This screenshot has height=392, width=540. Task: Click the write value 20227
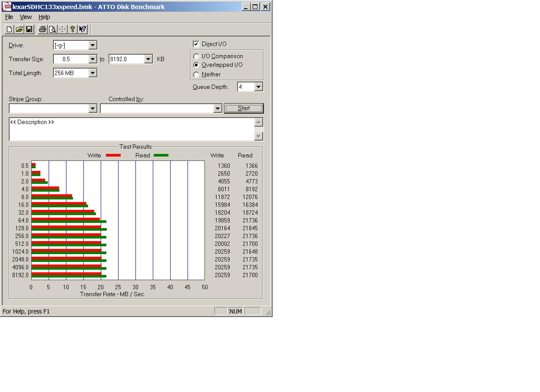[x=222, y=236]
